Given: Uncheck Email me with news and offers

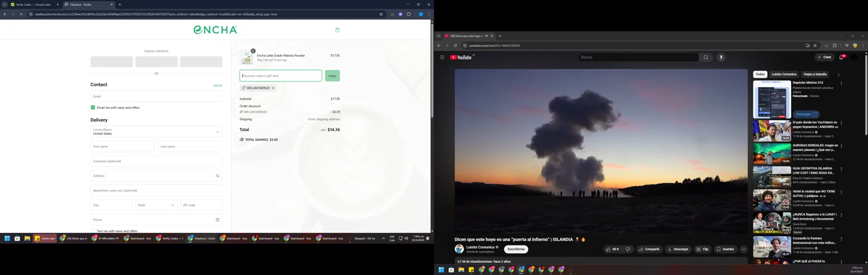Looking at the screenshot, I should (93, 107).
